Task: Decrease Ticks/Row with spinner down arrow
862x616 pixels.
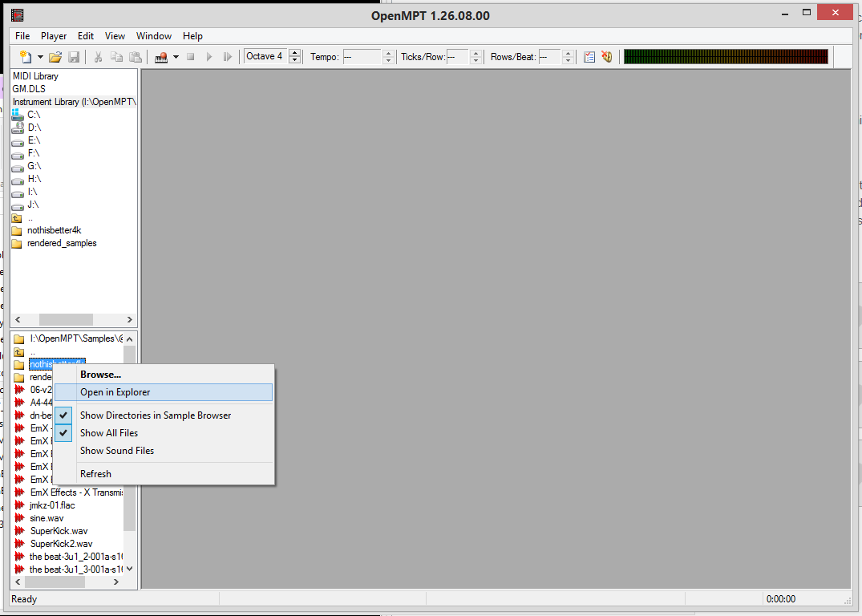Action: (x=476, y=60)
